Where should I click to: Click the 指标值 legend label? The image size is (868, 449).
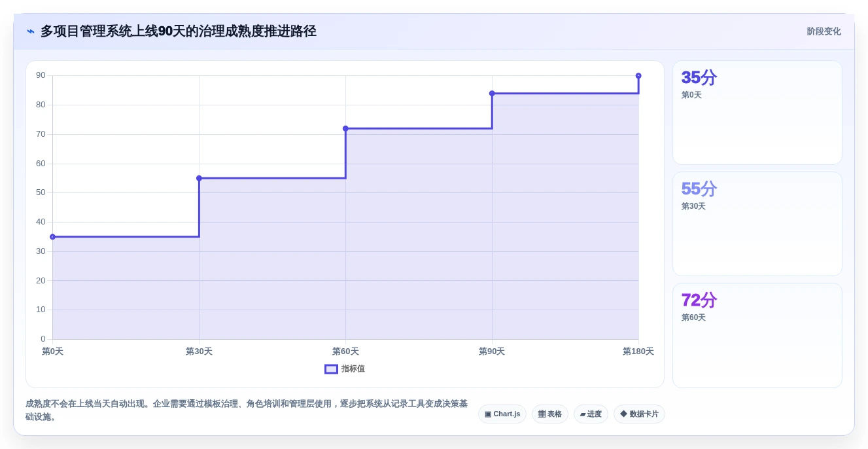pyautogui.click(x=353, y=369)
